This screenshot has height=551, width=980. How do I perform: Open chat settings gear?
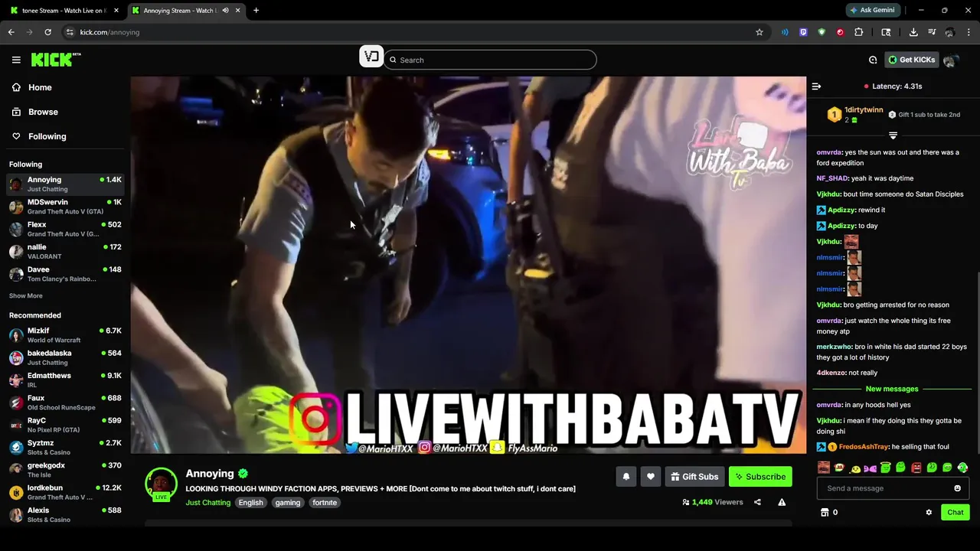pyautogui.click(x=929, y=513)
